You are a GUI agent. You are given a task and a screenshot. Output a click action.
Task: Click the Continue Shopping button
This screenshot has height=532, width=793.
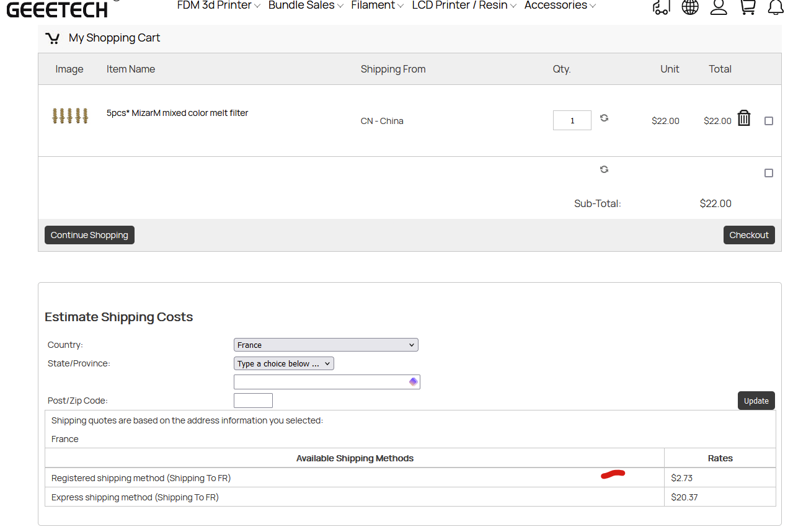(89, 235)
